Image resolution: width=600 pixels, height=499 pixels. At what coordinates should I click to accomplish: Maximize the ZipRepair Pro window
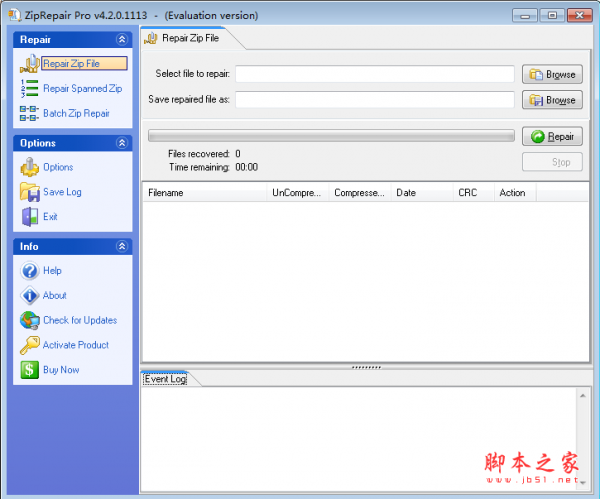(552, 16)
